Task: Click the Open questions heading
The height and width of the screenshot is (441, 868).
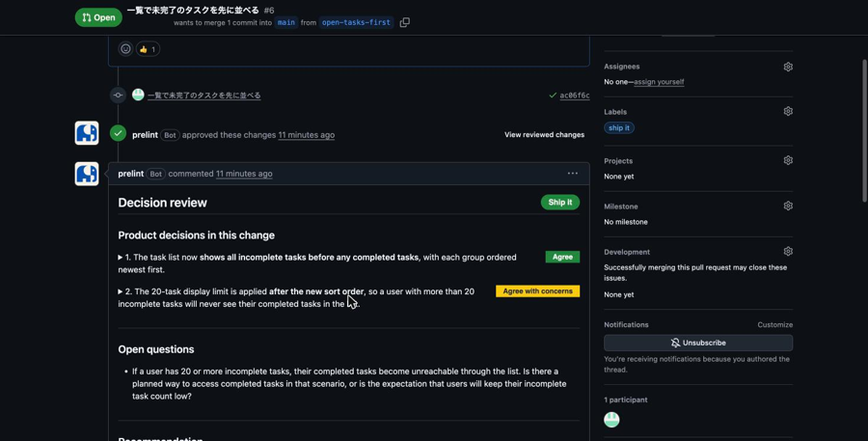Action: tap(156, 349)
